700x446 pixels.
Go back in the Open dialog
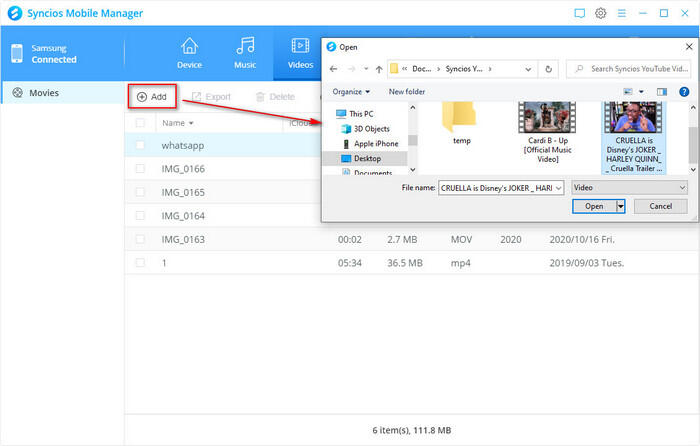[x=334, y=69]
